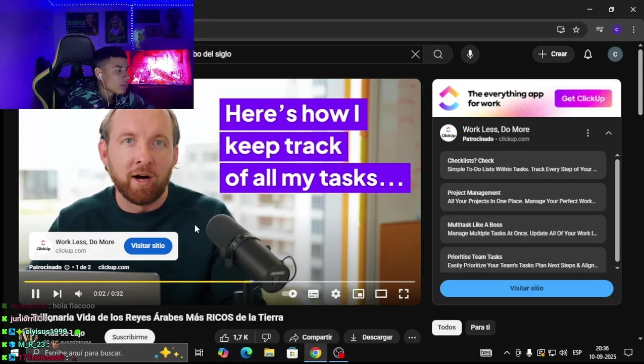This screenshot has height=364, width=644.
Task: Toggle subtitles with the captions icon
Action: (x=313, y=294)
